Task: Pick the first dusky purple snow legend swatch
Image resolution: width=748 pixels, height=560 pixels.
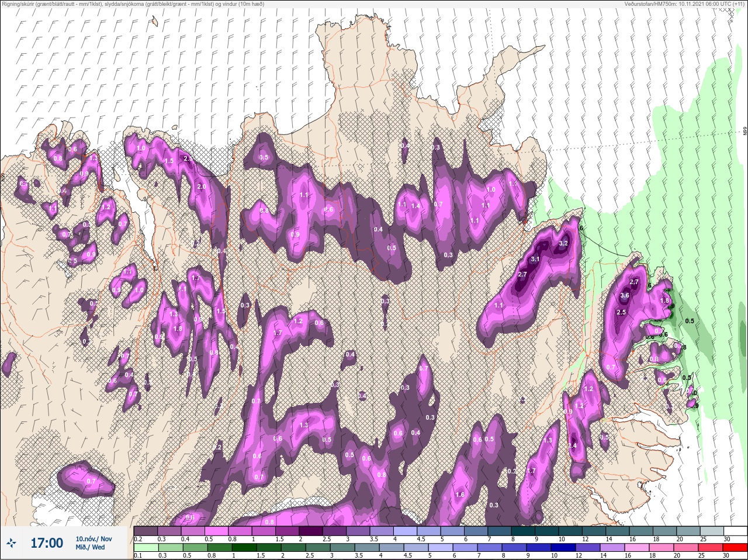Action: tap(146, 530)
